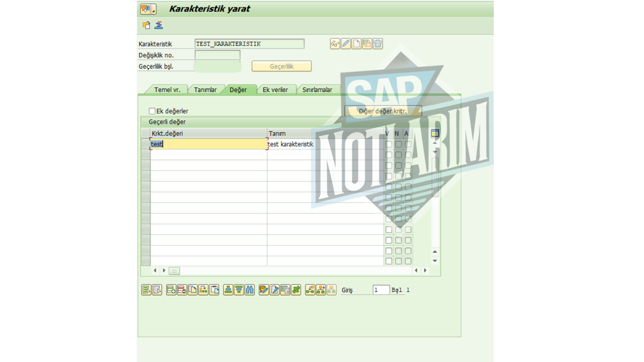Click the Tanım column header
This screenshot has width=644, height=362.
(325, 133)
